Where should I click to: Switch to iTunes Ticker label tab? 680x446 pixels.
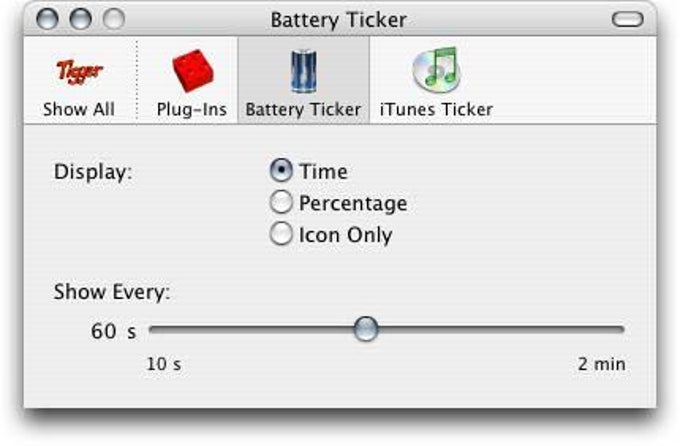click(435, 109)
